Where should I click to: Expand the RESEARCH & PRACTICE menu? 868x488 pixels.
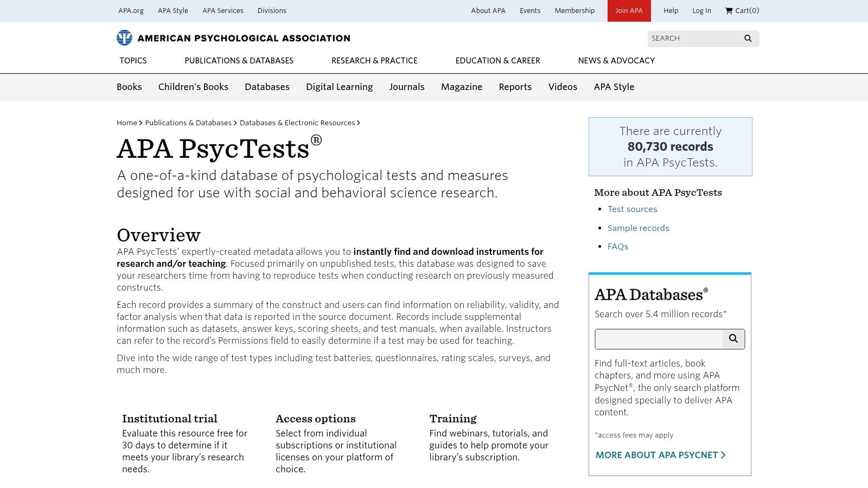point(374,60)
